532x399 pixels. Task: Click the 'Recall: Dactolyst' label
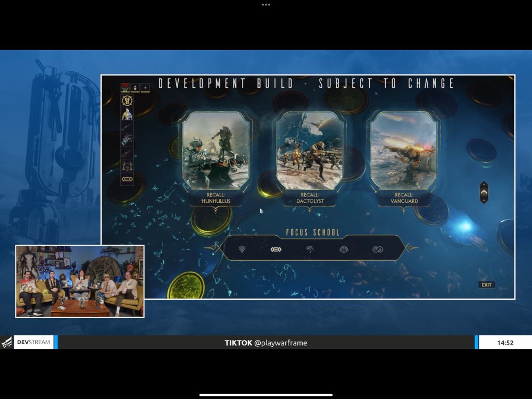(x=310, y=198)
